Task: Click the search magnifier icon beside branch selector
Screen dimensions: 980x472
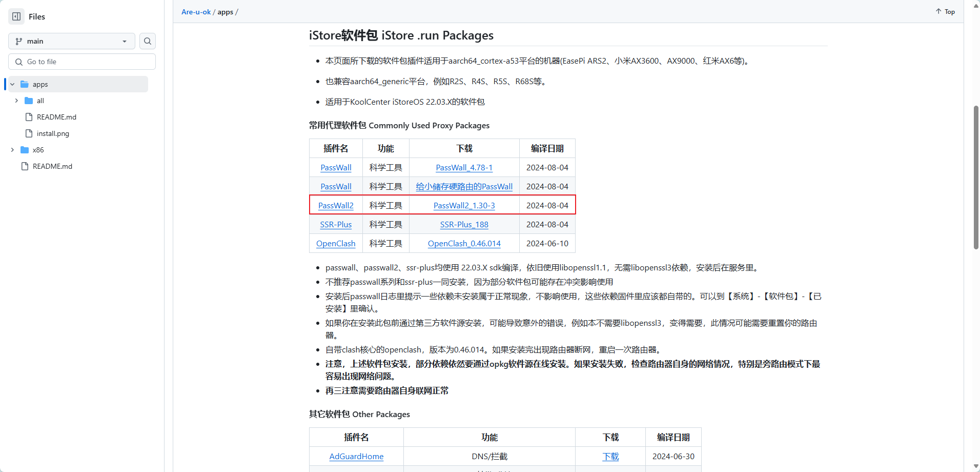Action: (147, 41)
